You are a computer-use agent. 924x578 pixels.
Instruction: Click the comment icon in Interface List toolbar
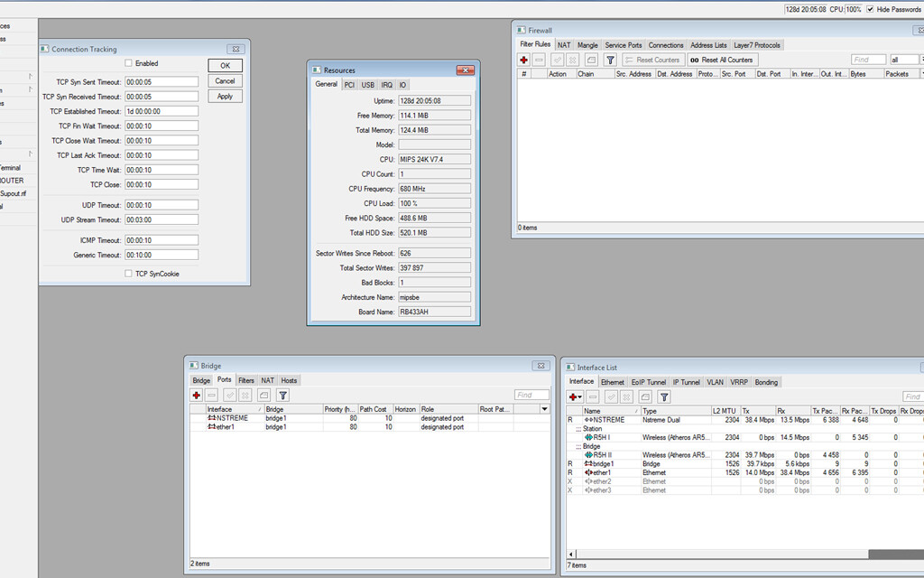[x=644, y=396]
